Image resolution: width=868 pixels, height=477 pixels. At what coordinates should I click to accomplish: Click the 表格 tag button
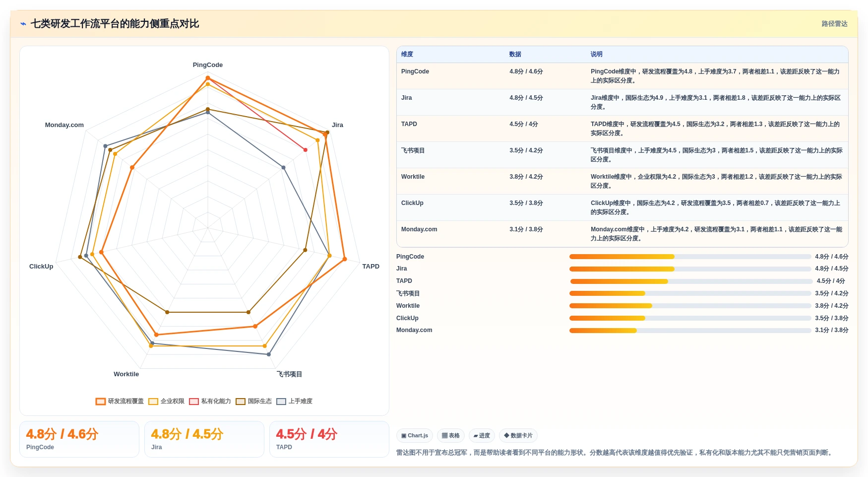(x=451, y=436)
